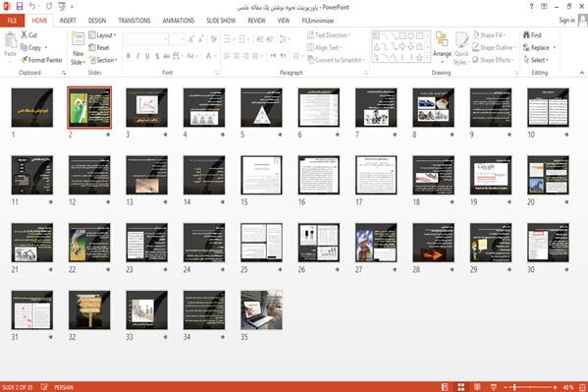Click New Slide button
This screenshot has width=588, height=392.
[x=78, y=48]
